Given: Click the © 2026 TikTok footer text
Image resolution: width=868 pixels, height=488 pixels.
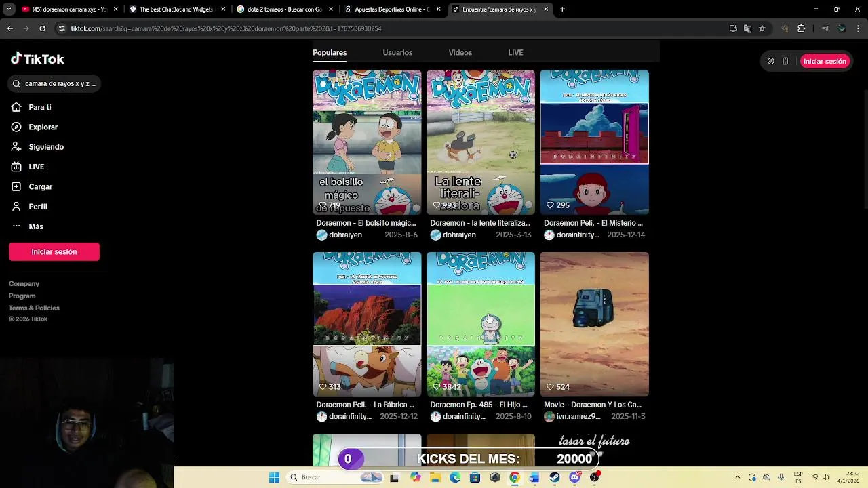Looking at the screenshot, I should (28, 319).
